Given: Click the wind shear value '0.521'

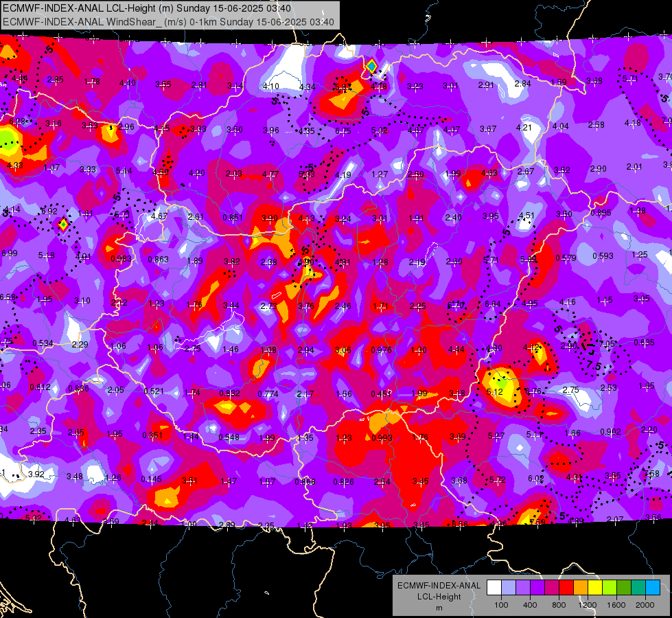Looking at the screenshot, I should (154, 391).
